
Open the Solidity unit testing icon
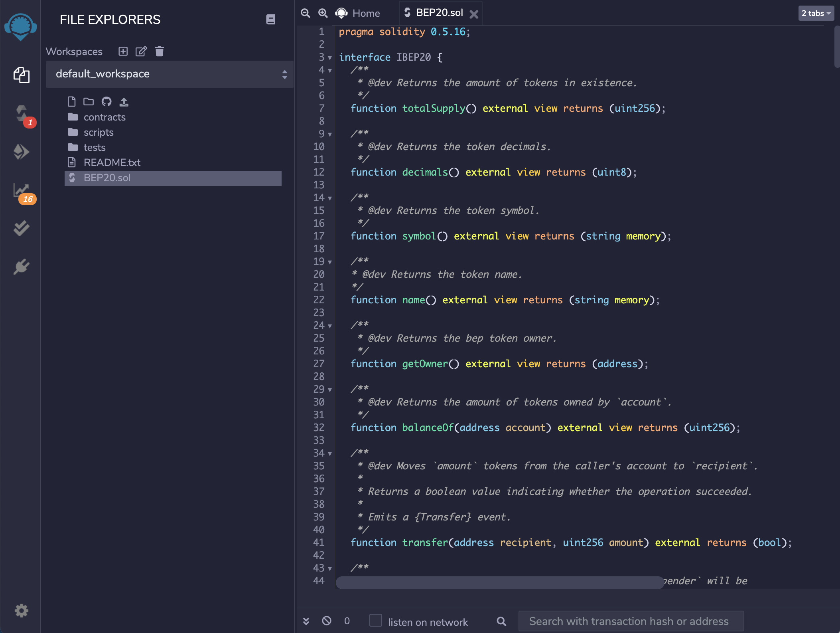[22, 228]
